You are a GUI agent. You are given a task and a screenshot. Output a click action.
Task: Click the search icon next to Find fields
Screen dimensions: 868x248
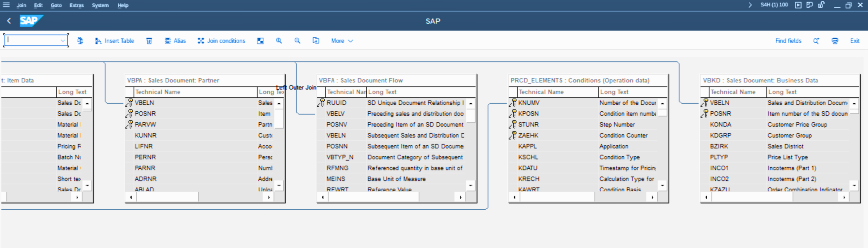click(816, 41)
